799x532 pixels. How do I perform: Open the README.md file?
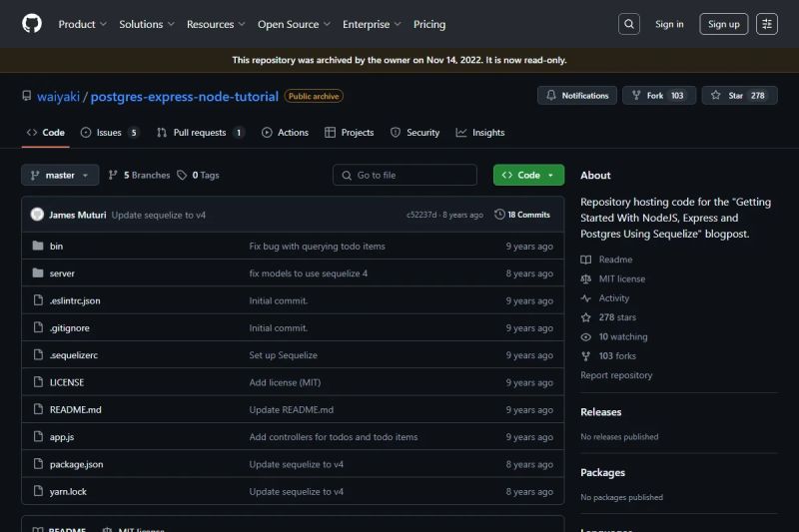click(x=76, y=409)
